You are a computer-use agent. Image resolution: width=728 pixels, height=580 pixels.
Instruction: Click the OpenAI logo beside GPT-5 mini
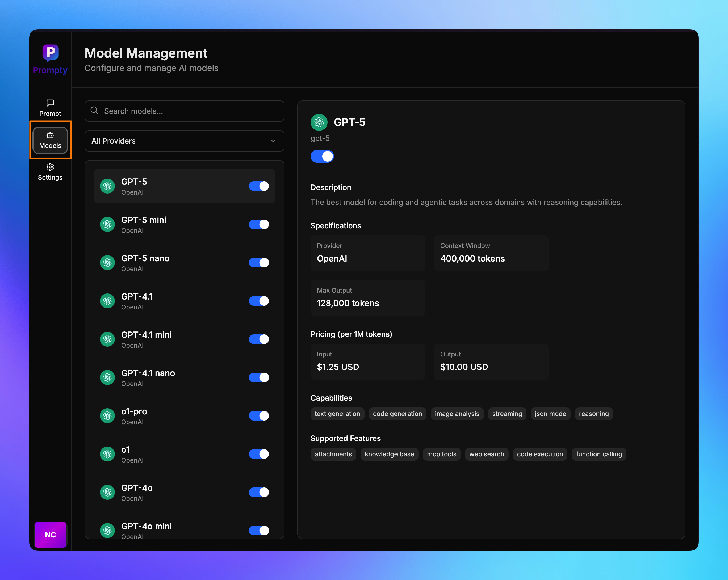coord(107,225)
